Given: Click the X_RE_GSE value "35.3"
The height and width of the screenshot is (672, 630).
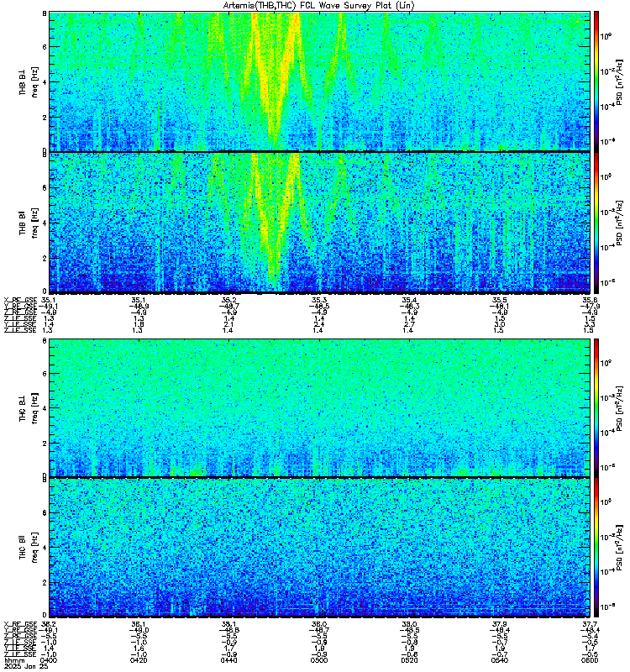Looking at the screenshot, I should pyautogui.click(x=319, y=300).
